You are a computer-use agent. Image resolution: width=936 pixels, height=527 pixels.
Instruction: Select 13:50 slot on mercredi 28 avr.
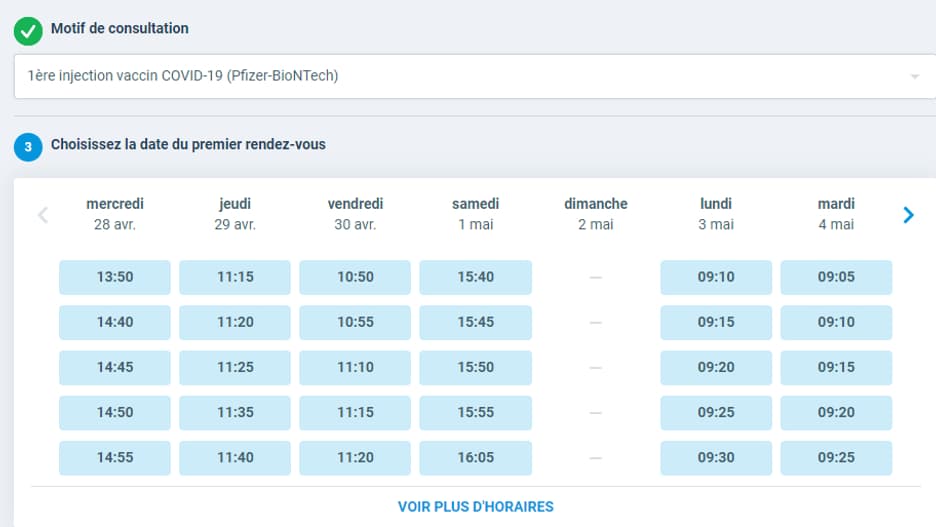click(x=115, y=277)
